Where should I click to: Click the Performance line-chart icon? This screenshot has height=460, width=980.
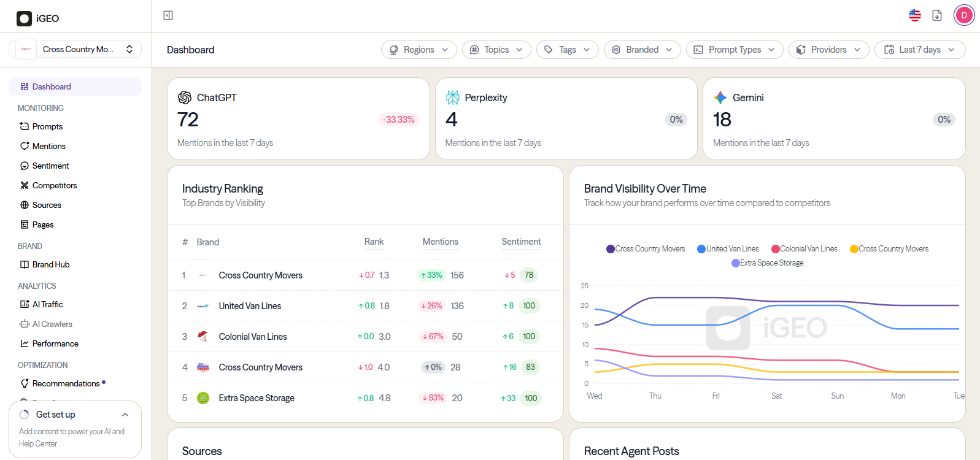[x=25, y=343]
